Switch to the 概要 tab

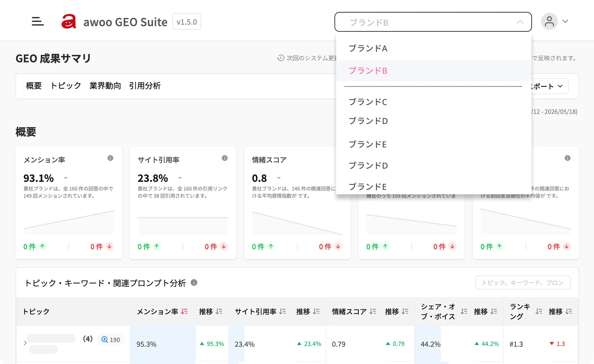(34, 86)
